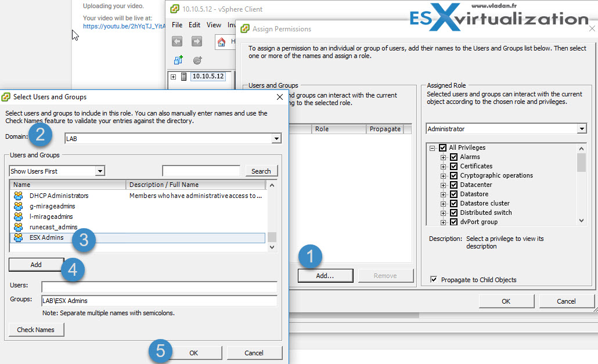Select the add new inventory object icon
Image resolution: width=598 pixels, height=364 pixels.
(x=178, y=60)
